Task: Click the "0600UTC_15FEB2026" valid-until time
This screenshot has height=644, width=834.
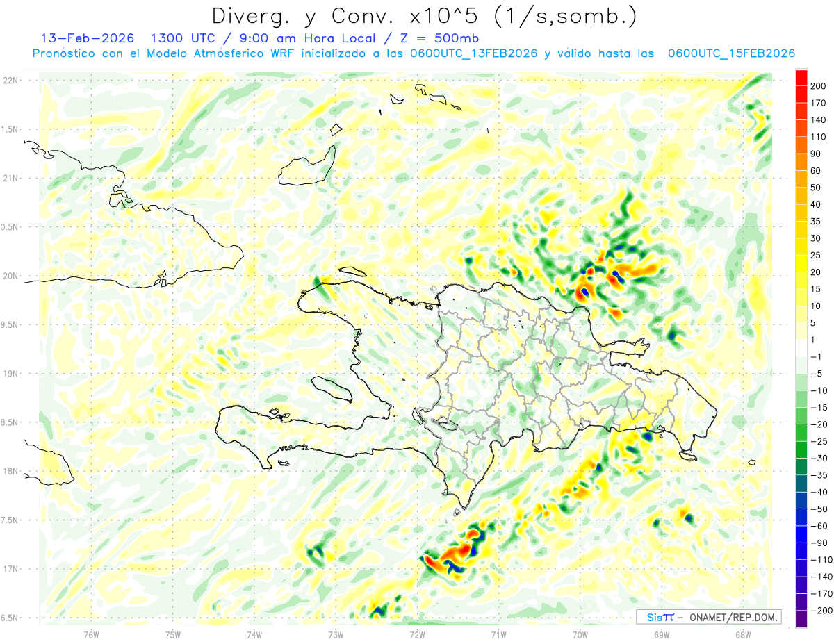Action: (x=731, y=53)
